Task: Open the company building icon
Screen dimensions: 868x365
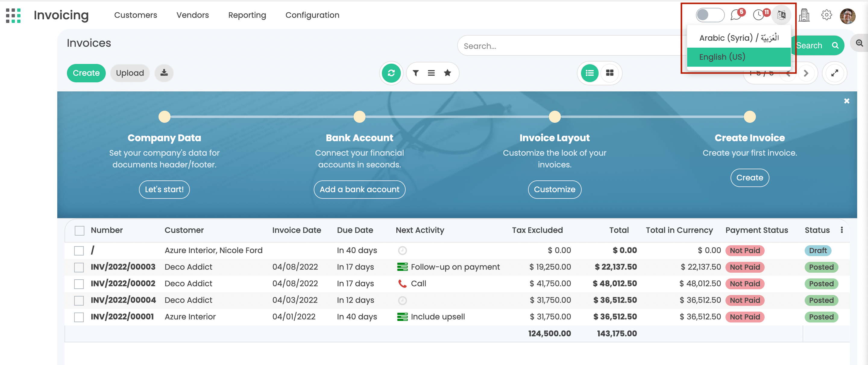Action: pos(804,15)
